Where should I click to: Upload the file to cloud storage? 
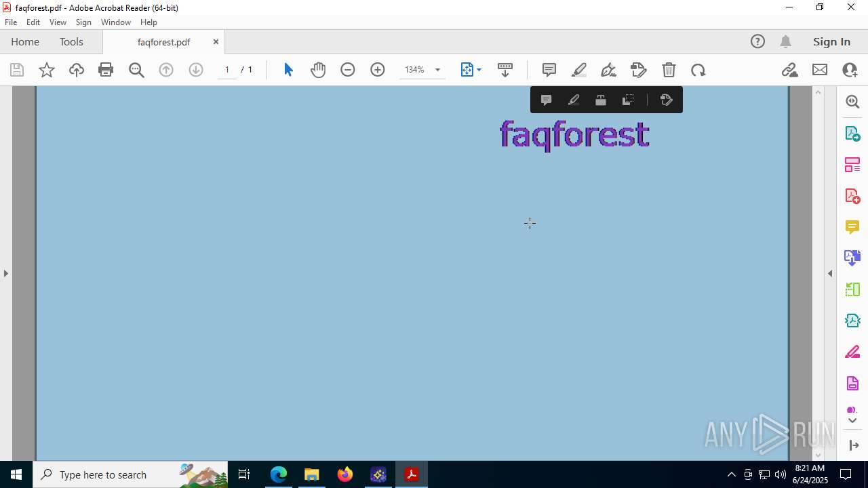tap(77, 70)
